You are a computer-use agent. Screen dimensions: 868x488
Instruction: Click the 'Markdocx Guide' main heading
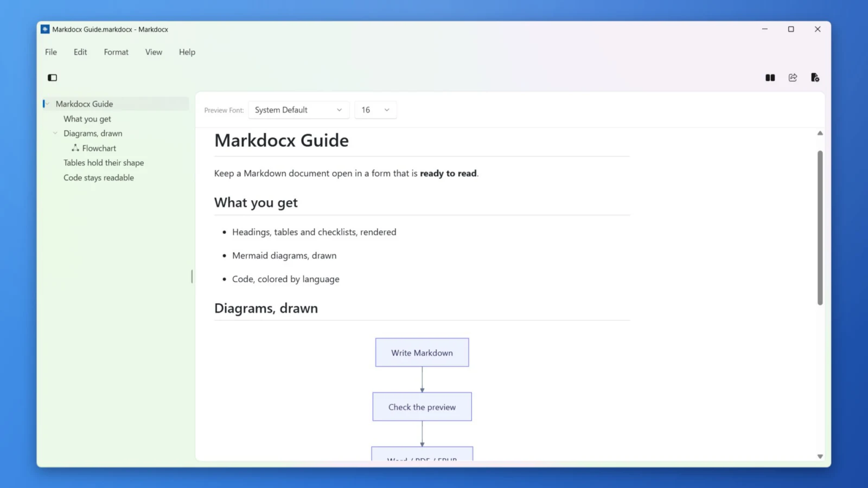[282, 140]
